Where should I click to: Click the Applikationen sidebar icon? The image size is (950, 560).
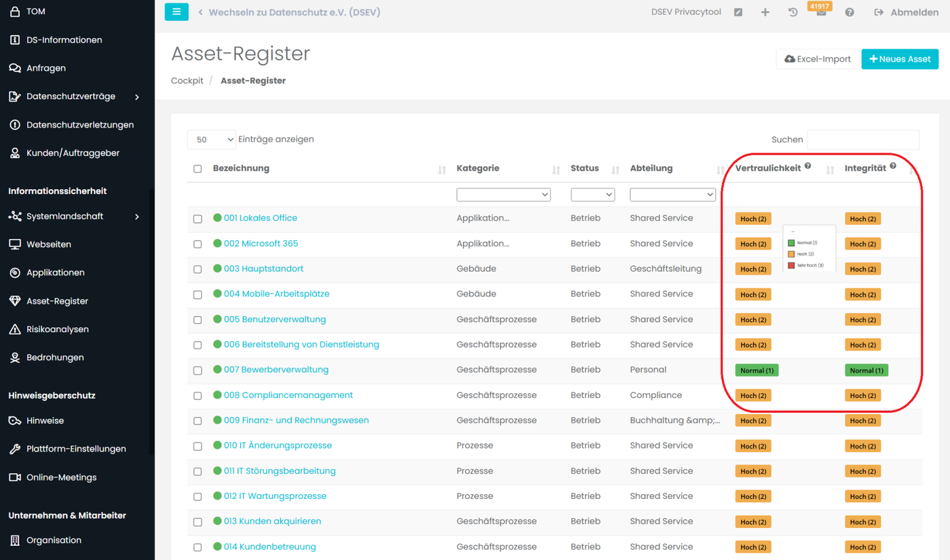click(14, 273)
